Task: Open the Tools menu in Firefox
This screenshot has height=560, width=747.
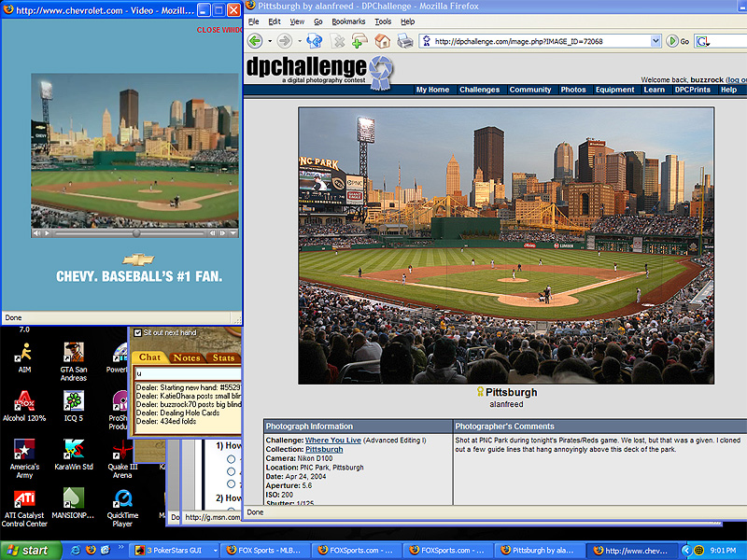Action: (383, 21)
